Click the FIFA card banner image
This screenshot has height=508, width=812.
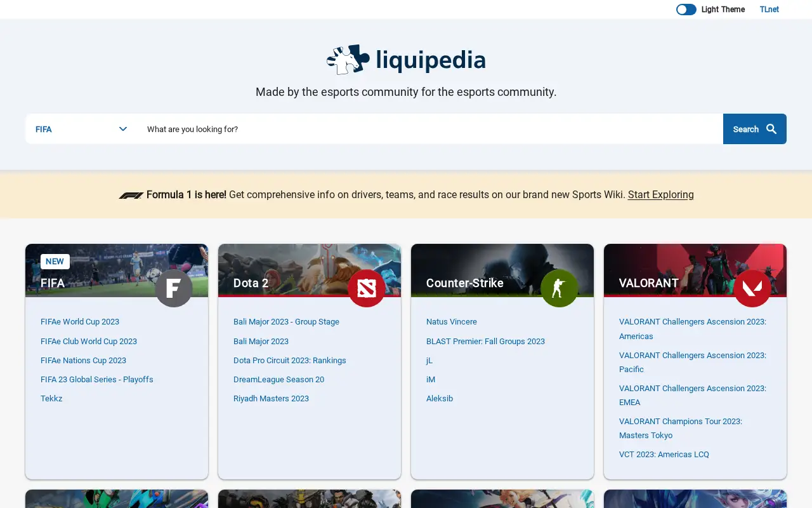pyautogui.click(x=117, y=270)
